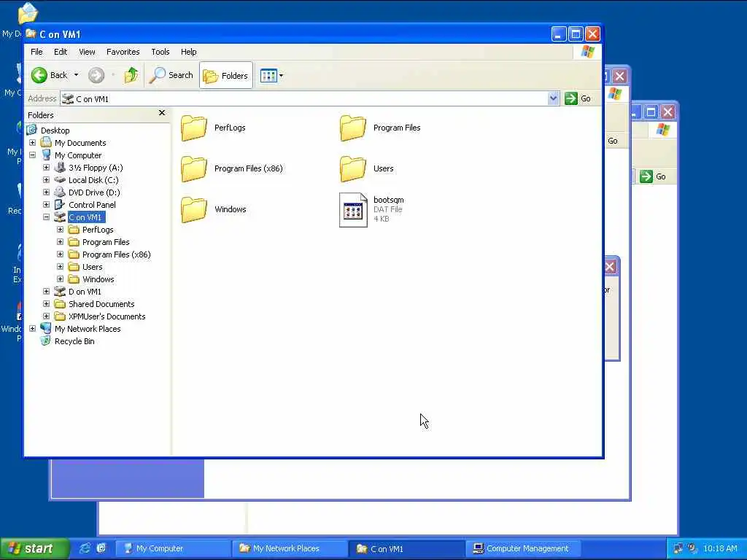Close the Folders pane with X
Screen dimensions: 747x560
(x=162, y=113)
